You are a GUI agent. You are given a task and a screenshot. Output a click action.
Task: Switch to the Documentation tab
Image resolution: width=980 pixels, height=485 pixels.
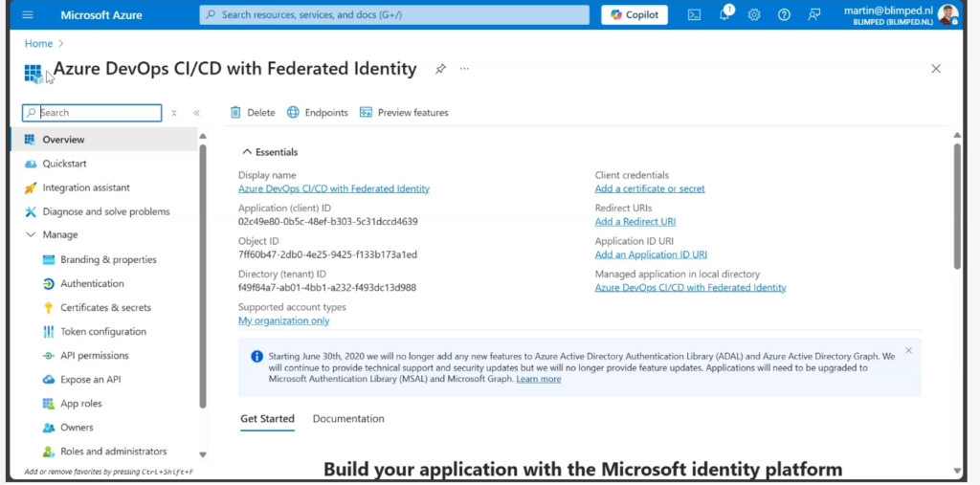(x=348, y=419)
